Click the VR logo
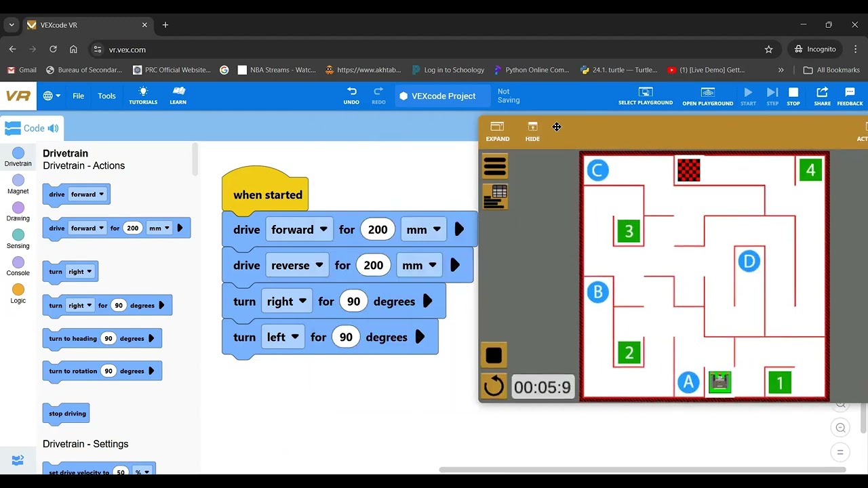The image size is (868, 488). pyautogui.click(x=18, y=96)
